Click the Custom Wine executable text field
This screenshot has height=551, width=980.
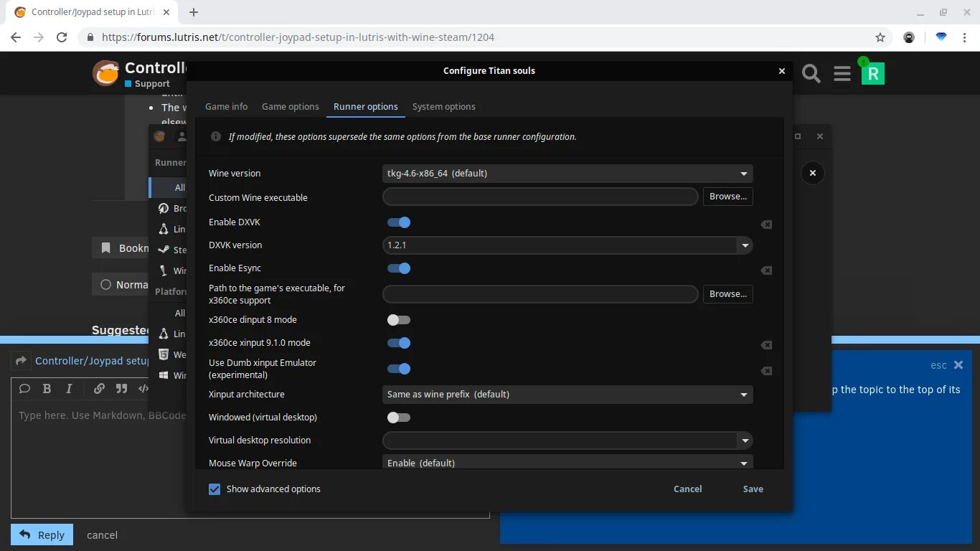click(x=540, y=197)
